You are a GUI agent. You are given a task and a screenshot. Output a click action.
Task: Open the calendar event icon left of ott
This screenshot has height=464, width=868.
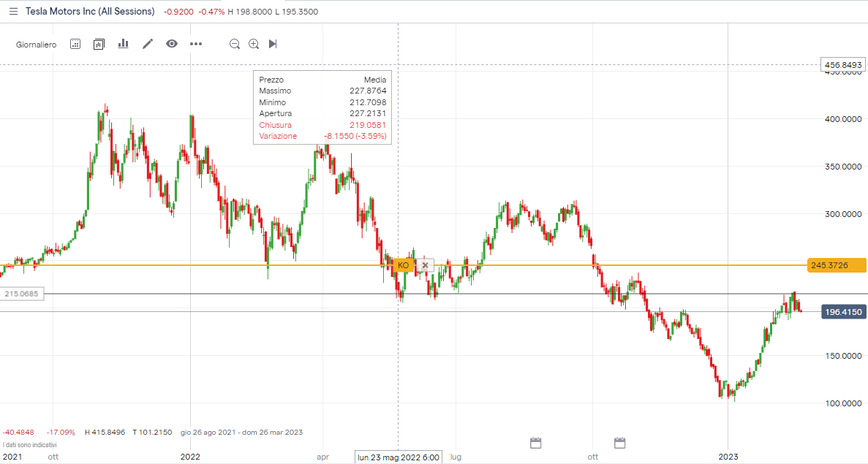(535, 442)
